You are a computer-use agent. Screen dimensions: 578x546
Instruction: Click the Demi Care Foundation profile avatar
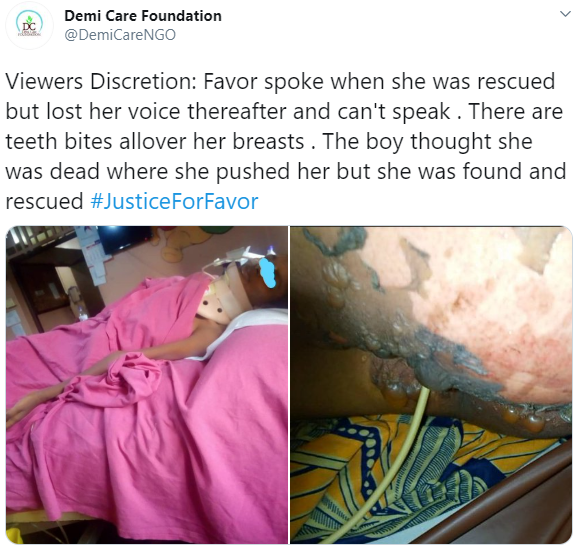tap(29, 25)
